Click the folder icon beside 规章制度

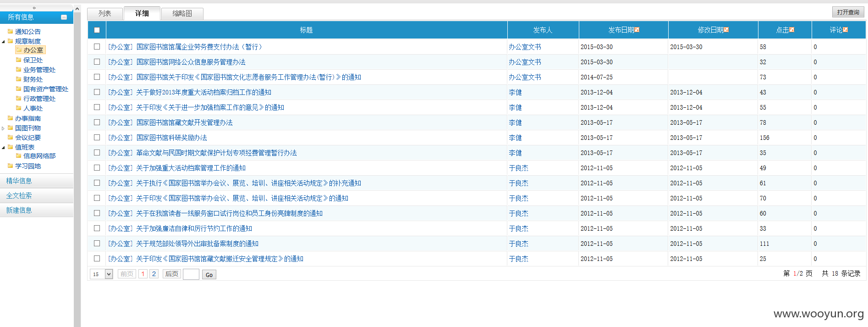tap(10, 41)
